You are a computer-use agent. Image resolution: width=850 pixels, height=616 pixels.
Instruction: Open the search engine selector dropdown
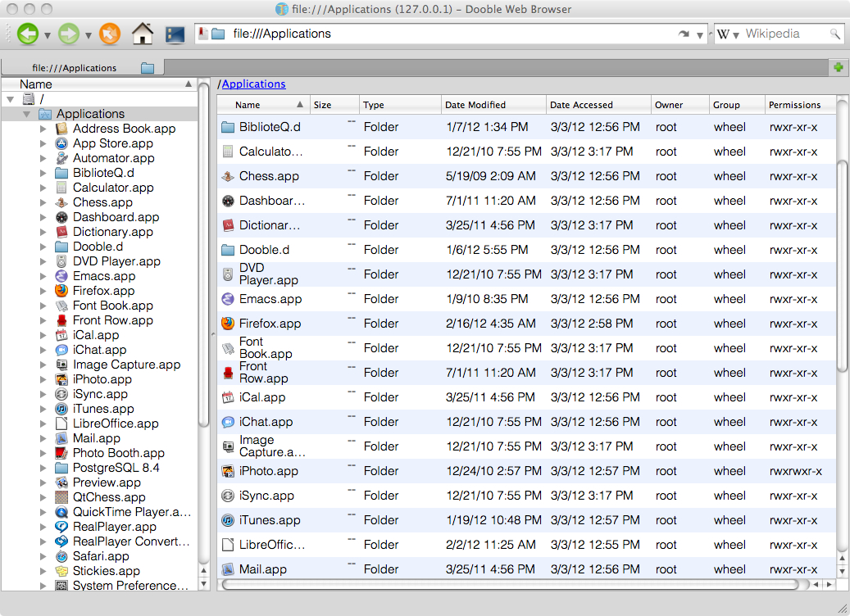[735, 35]
